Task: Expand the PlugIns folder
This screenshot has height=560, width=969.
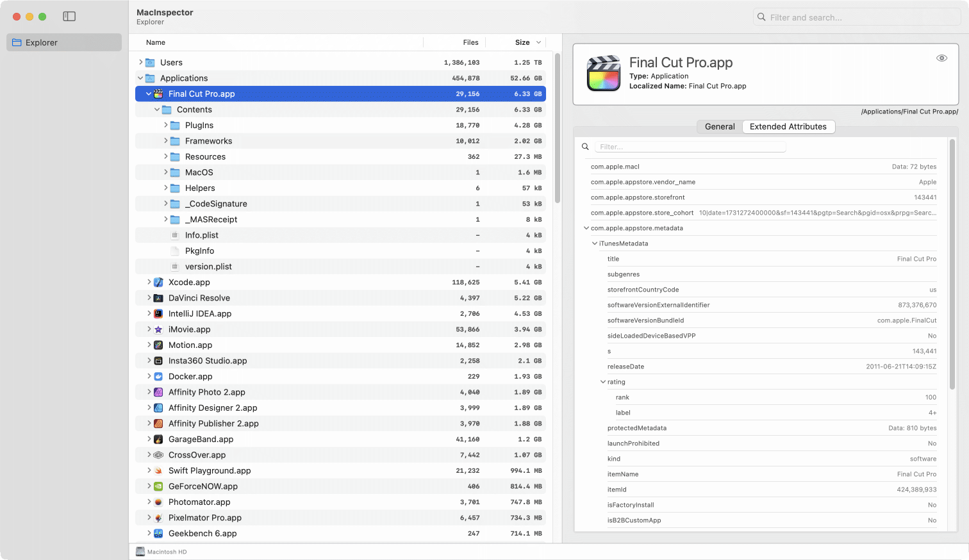Action: pyautogui.click(x=165, y=125)
